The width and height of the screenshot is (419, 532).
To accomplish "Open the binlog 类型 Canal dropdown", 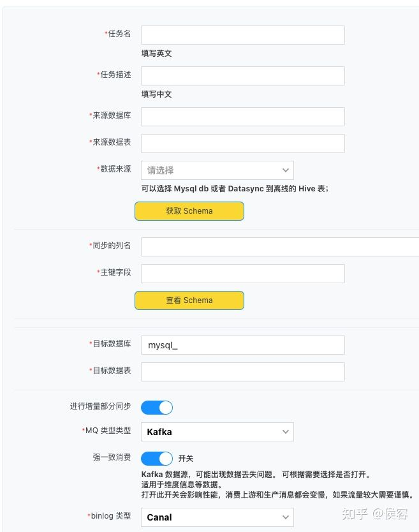I will click(x=217, y=517).
